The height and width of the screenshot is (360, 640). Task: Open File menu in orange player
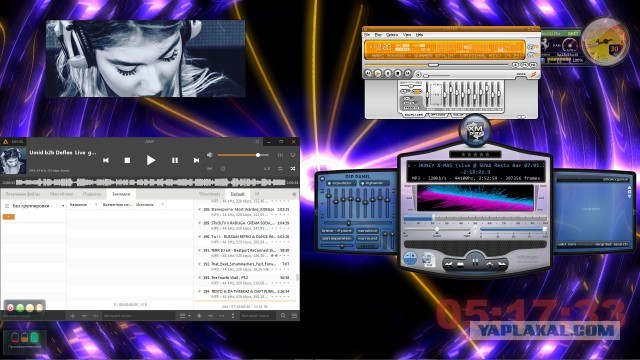pos(367,35)
